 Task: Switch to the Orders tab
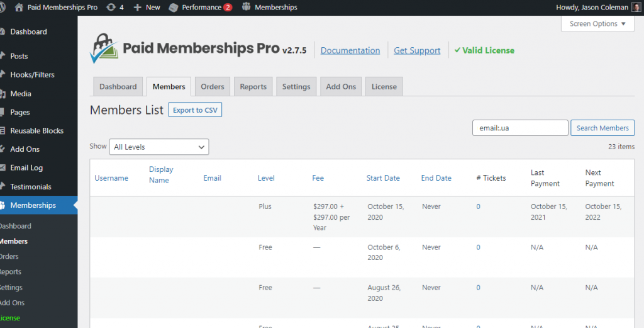coord(213,86)
